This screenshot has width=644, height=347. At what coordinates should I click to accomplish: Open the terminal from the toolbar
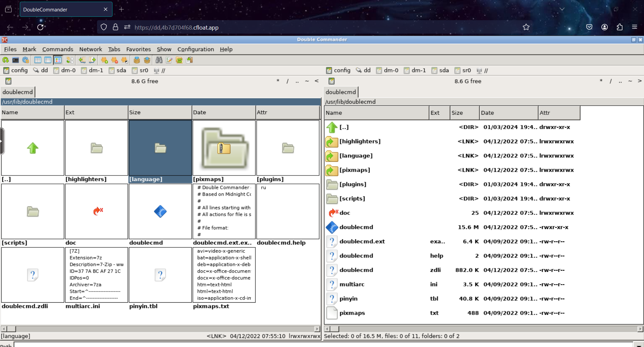click(x=15, y=60)
